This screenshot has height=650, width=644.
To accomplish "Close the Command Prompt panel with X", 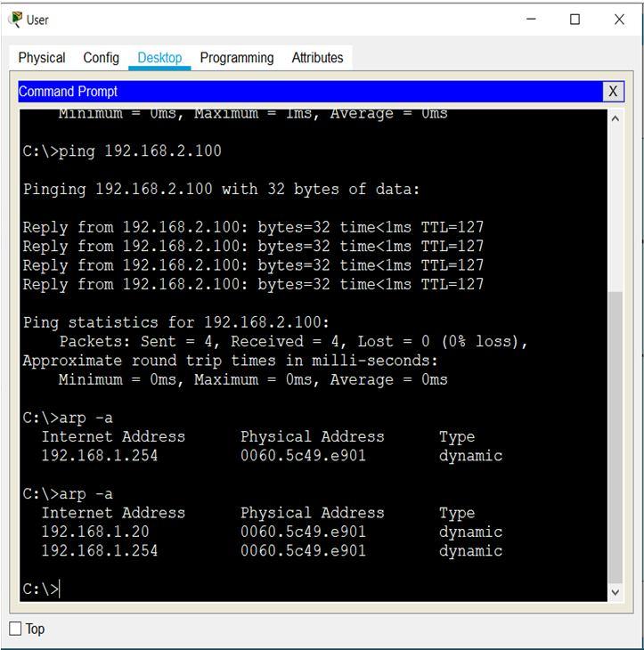I will click(x=613, y=91).
